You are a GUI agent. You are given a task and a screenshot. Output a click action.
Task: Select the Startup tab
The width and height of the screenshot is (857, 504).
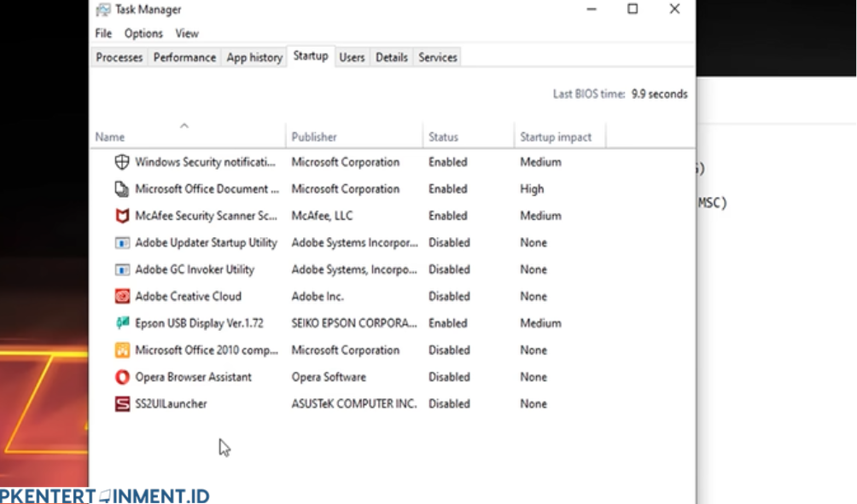(311, 55)
